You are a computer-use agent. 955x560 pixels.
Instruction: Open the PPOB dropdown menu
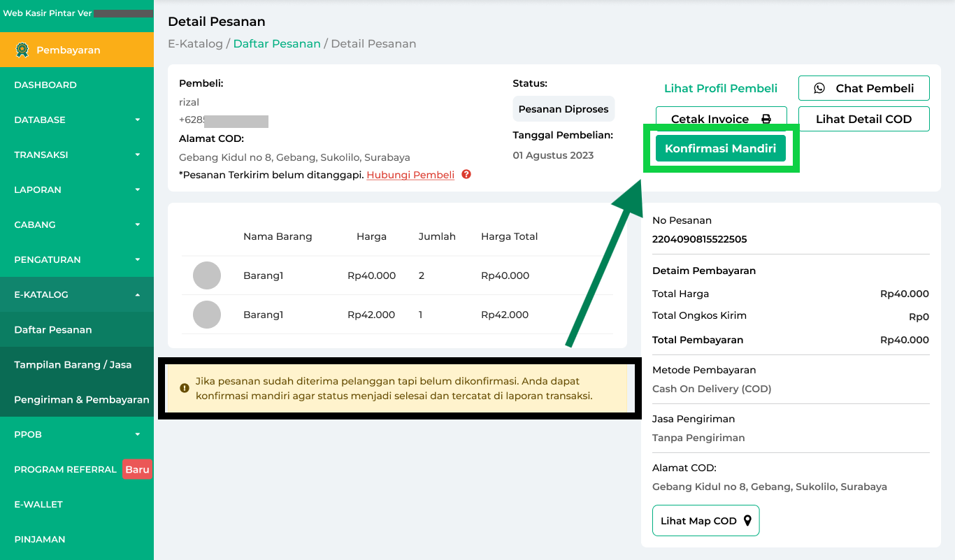[x=137, y=434]
